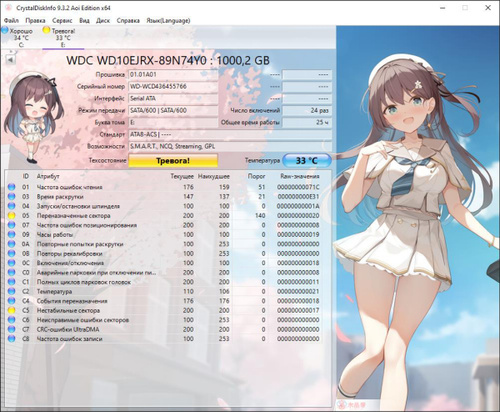Select the Переназначенные сектора row text
The height and width of the screenshot is (412, 500).
(x=73, y=216)
